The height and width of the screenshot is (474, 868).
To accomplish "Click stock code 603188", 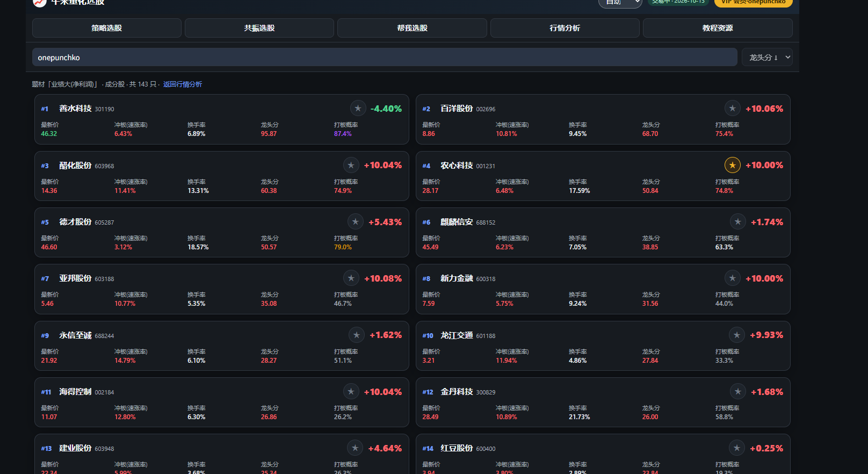I will 104,279.
